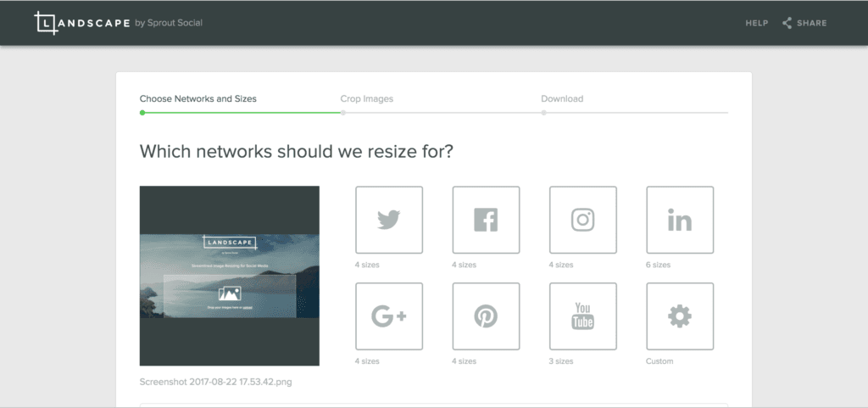Choose the Pinterest network icon

pyautogui.click(x=486, y=316)
